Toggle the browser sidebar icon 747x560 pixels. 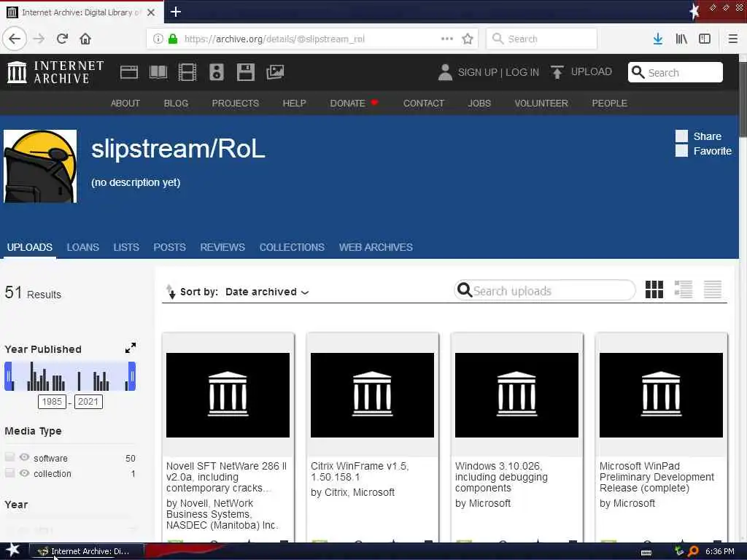[x=705, y=39]
